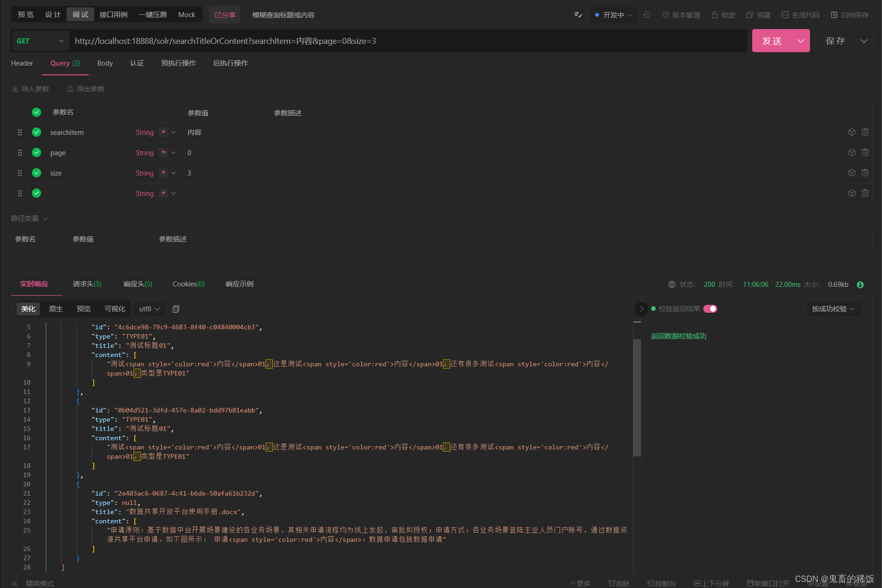Delete the size parameter row
This screenshot has width=882, height=588.
(x=865, y=173)
